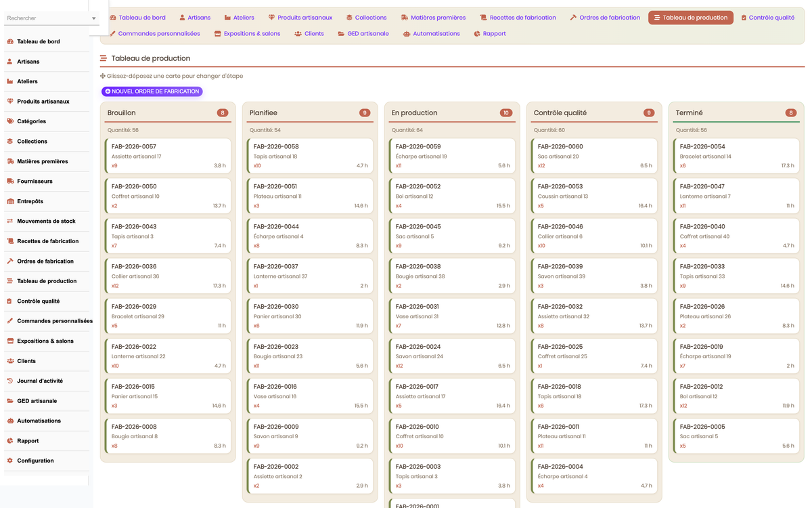The height and width of the screenshot is (508, 812).
Task: Click the Ordres de fabrication hammer icon in sidebar
Action: click(x=10, y=261)
